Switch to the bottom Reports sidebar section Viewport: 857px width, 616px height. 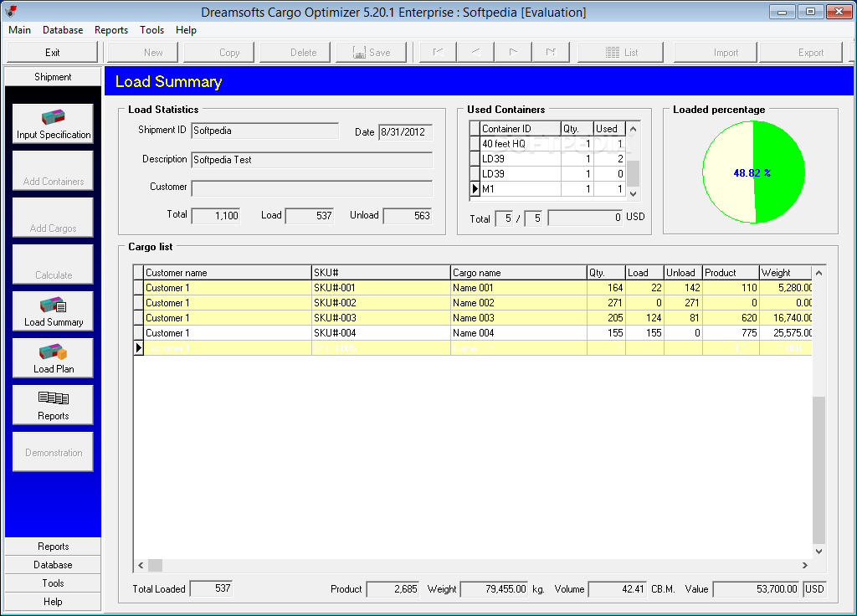coord(53,547)
